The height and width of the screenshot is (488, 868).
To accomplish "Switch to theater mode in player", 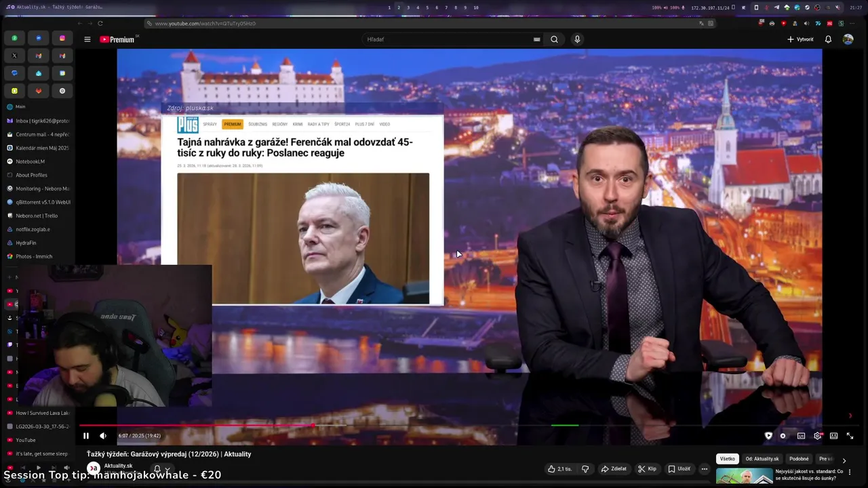I will pyautogui.click(x=833, y=436).
